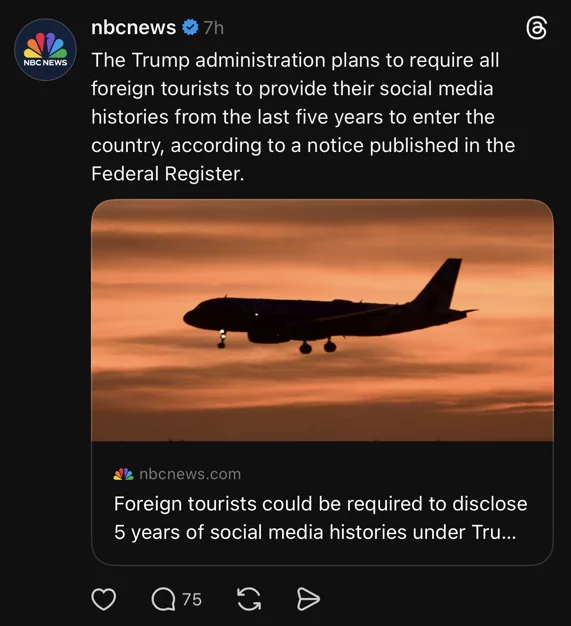Click the NBC NEWS text in avatar
The image size is (571, 626).
[x=45, y=63]
